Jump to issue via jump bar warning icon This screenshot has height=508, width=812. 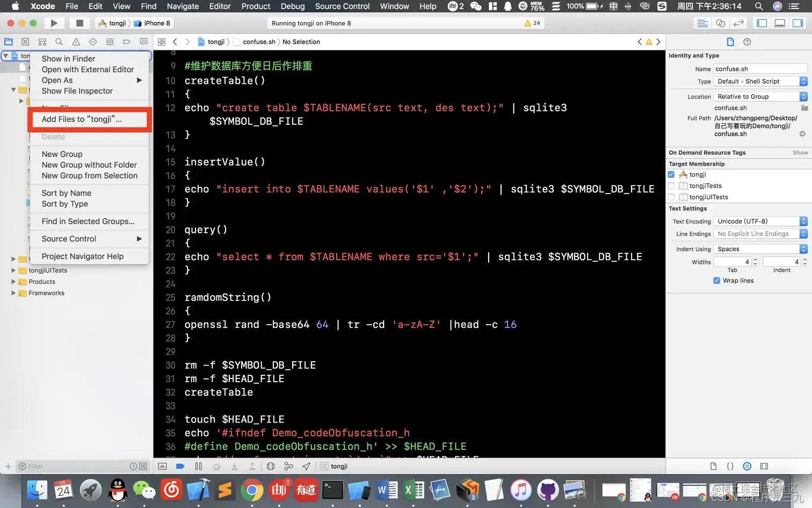(x=649, y=42)
